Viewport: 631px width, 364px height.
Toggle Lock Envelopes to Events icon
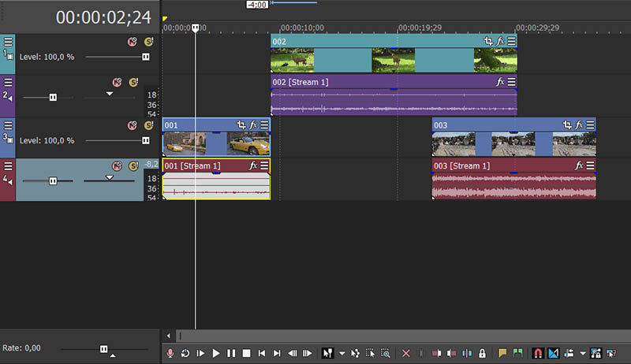pyautogui.click(x=596, y=353)
